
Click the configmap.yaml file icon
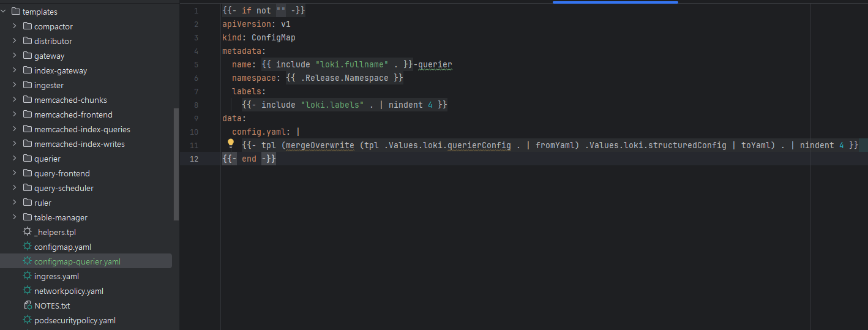click(x=27, y=247)
